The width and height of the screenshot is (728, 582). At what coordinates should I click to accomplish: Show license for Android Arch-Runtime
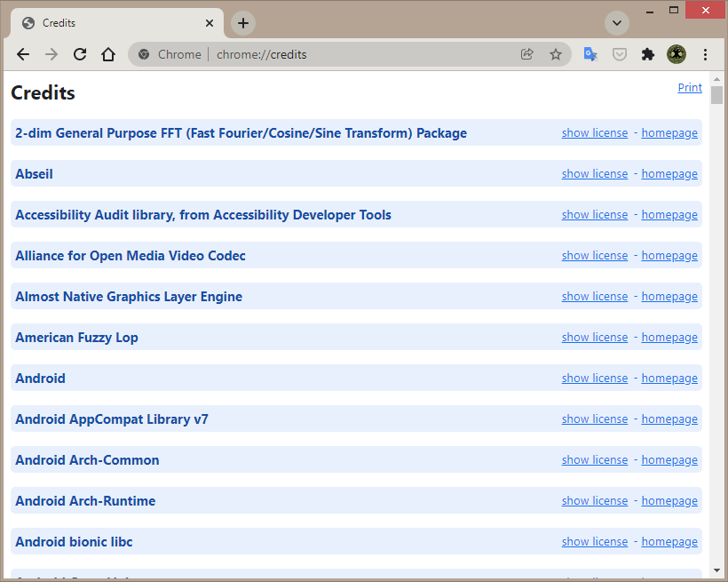pos(595,501)
